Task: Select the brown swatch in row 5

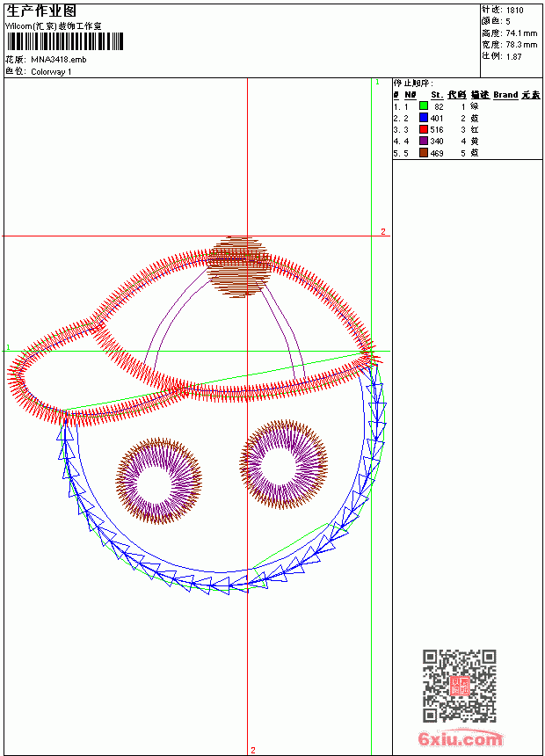Action: (424, 153)
